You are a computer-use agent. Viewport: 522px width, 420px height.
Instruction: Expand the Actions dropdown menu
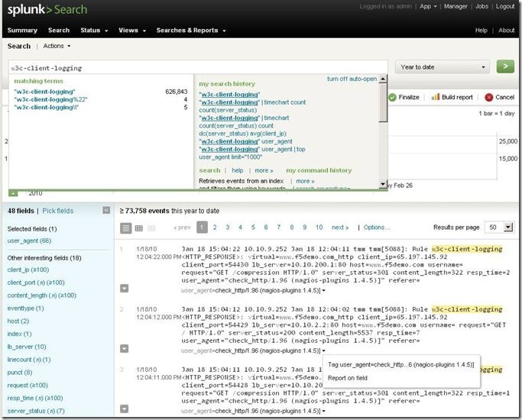coord(57,47)
